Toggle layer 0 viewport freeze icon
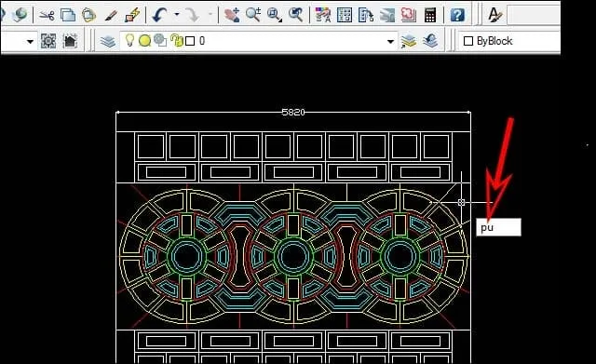The width and height of the screenshot is (596, 364). 160,41
